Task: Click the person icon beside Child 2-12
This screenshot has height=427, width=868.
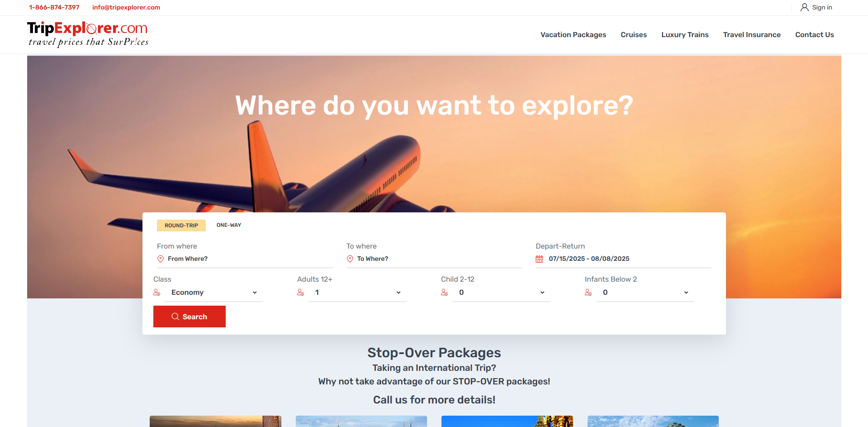Action: tap(445, 293)
